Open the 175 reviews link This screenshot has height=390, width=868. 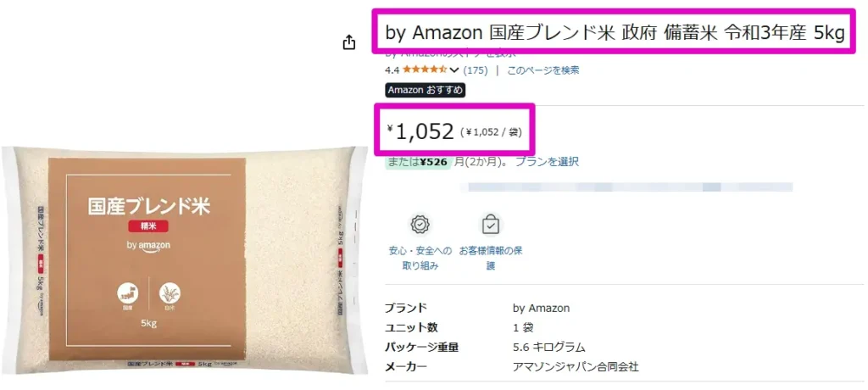(476, 70)
